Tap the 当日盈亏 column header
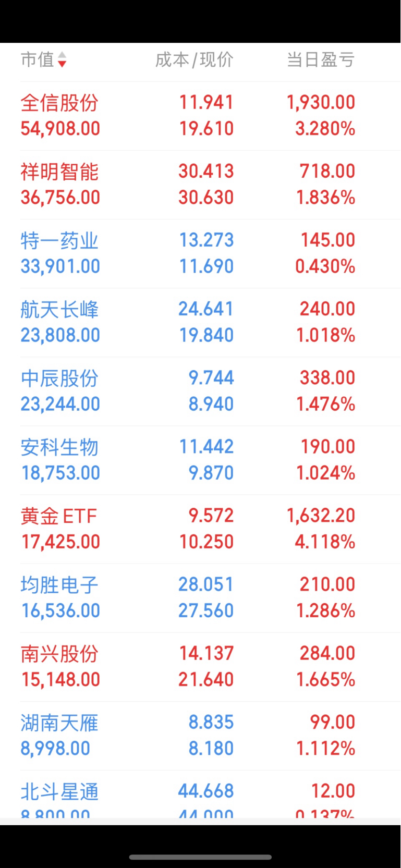This screenshot has width=401, height=868. pos(321,60)
